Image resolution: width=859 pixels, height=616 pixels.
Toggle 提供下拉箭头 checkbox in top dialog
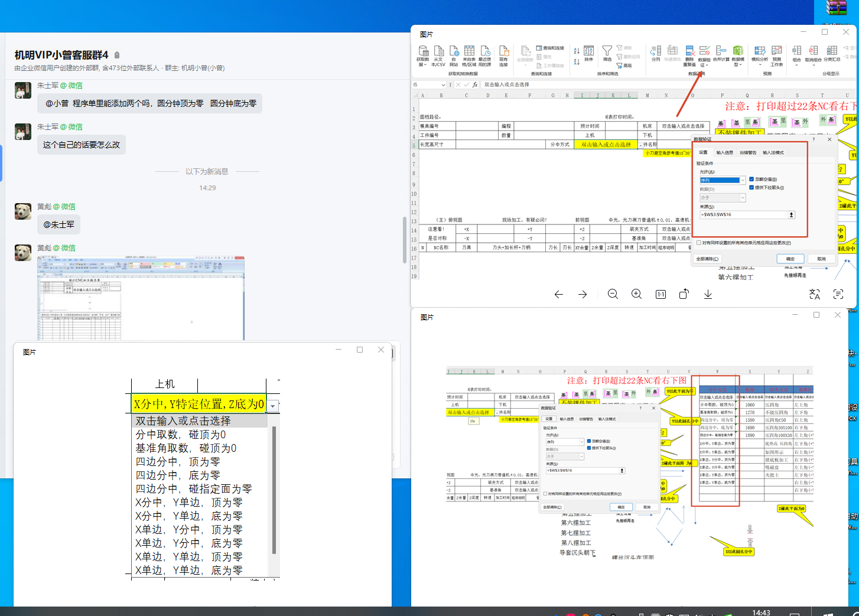click(751, 187)
